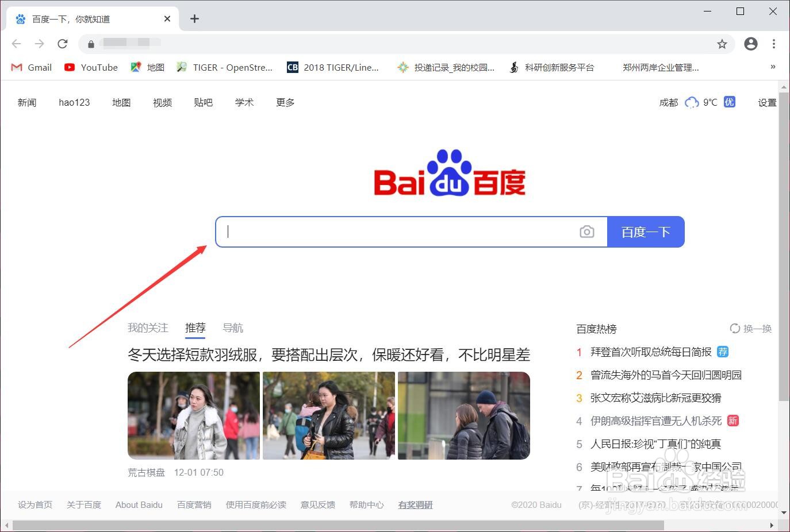The width and height of the screenshot is (790, 532).
Task: Close the Baidu browser tab
Action: 167,19
